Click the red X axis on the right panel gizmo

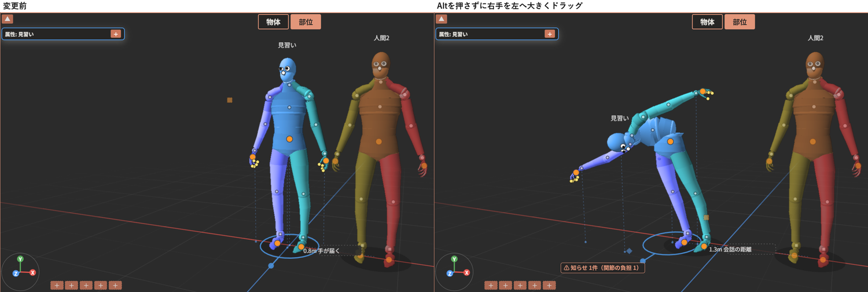point(466,272)
